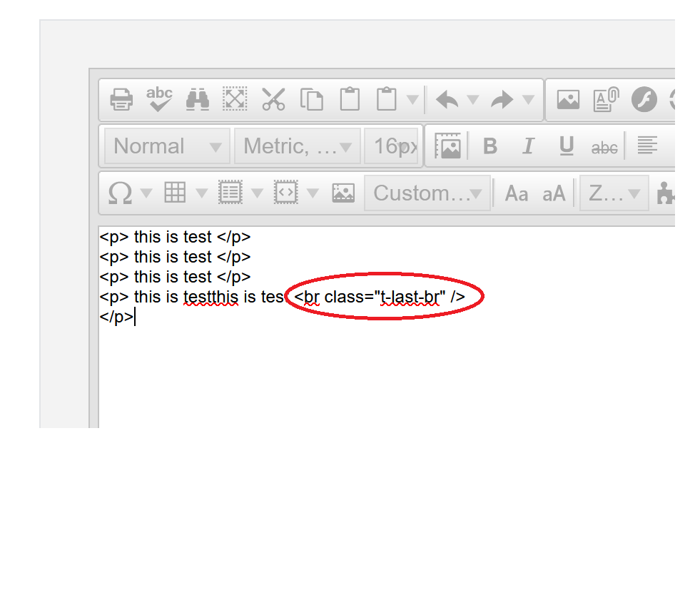This screenshot has height=615, width=700.
Task: Expand the Metric font name dropdown
Action: (x=298, y=146)
